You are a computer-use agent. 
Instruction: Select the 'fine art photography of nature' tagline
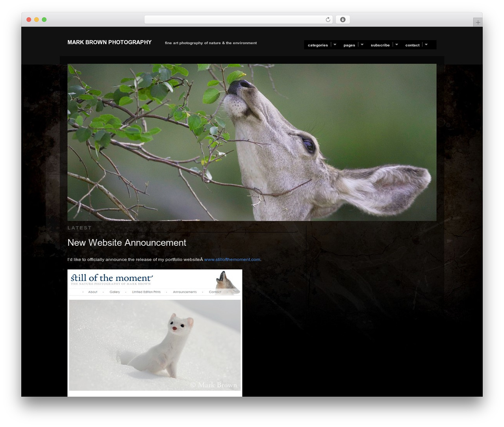tap(211, 43)
